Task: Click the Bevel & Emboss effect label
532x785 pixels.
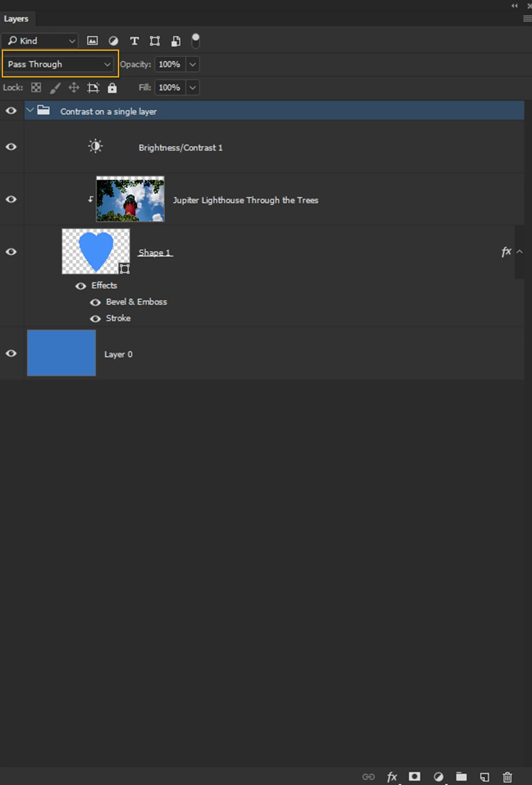Action: pyautogui.click(x=136, y=302)
